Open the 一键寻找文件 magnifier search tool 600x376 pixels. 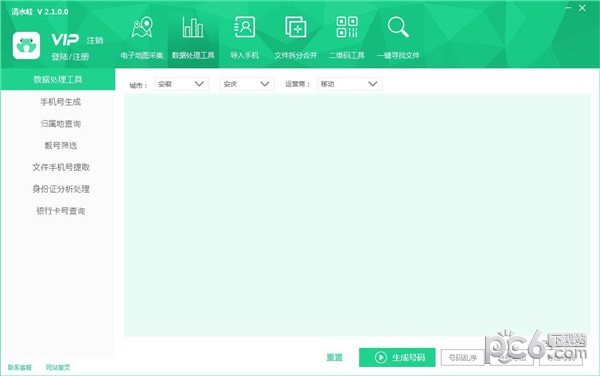pos(398,38)
